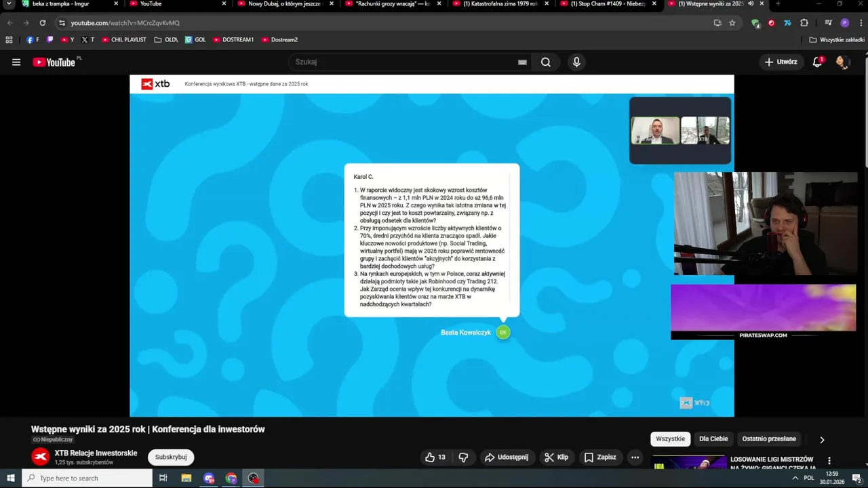
Task: Open the tab search dropdown arrow
Action: pyautogui.click(x=9, y=4)
